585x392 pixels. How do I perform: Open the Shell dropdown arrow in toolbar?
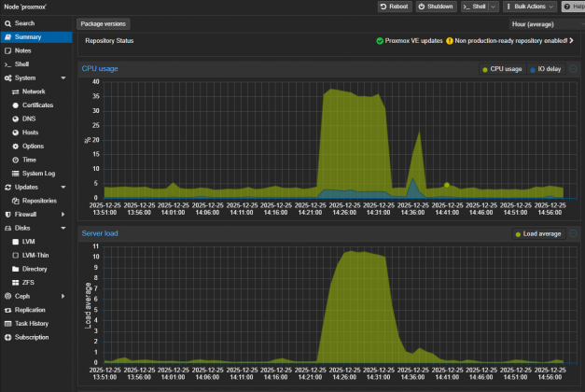(492, 7)
